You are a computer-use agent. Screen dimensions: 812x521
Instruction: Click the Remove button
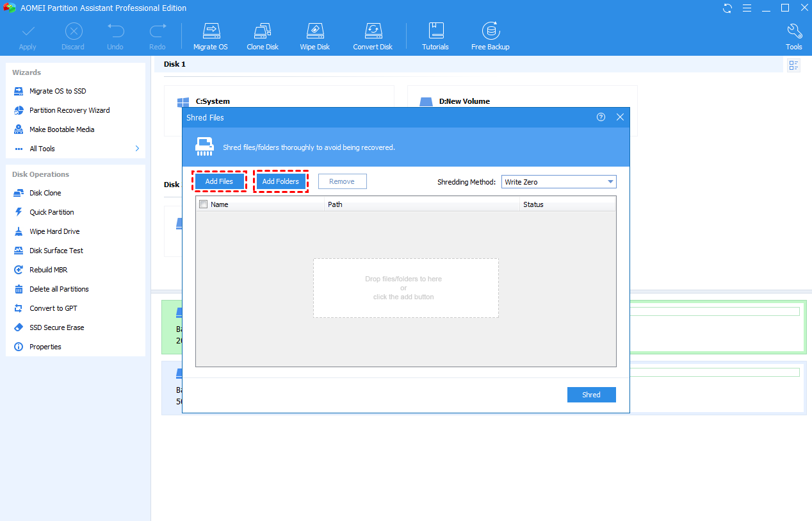[342, 181]
